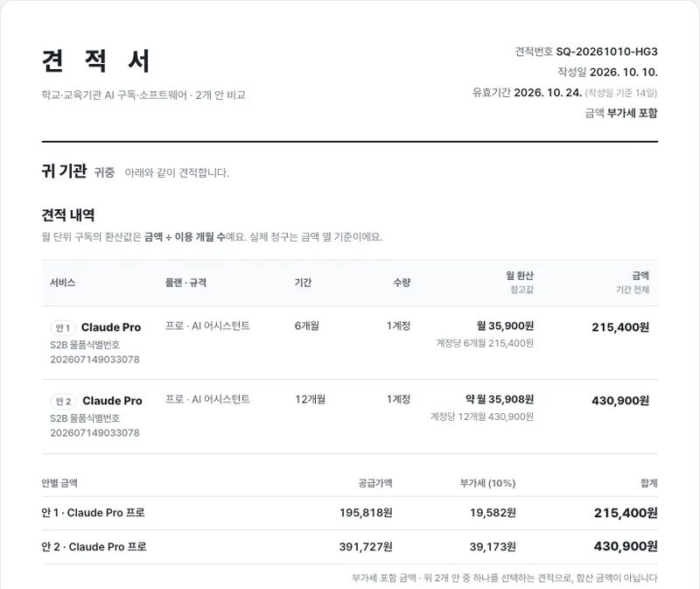Click the 기간 column header
Screen dimensions: 700x589
coord(303,283)
